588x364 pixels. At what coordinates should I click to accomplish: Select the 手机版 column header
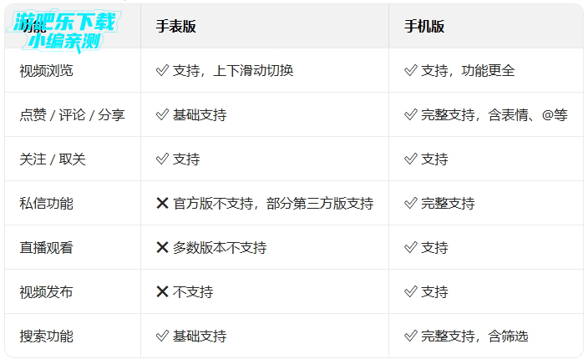coord(424,27)
